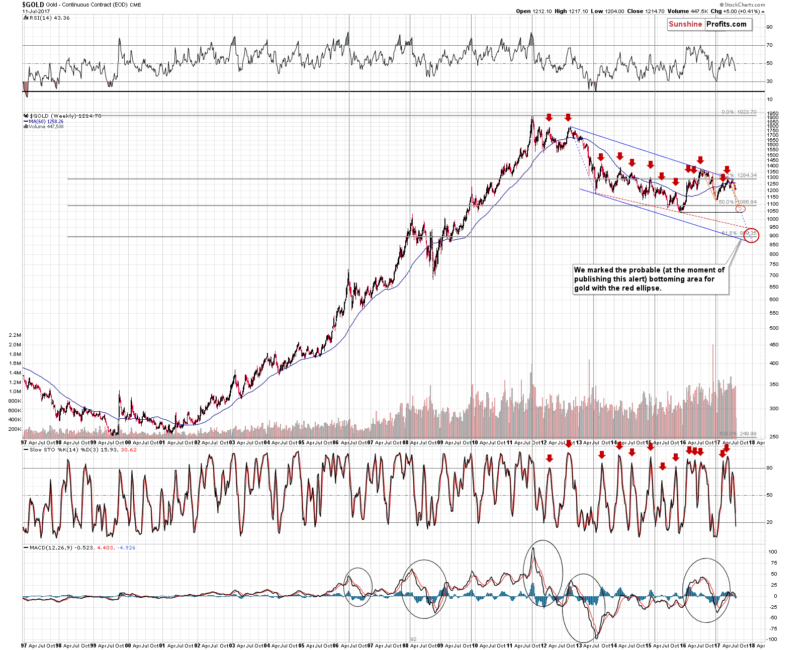
Task: Open the StockCharts.com copyright link
Action: point(742,5)
